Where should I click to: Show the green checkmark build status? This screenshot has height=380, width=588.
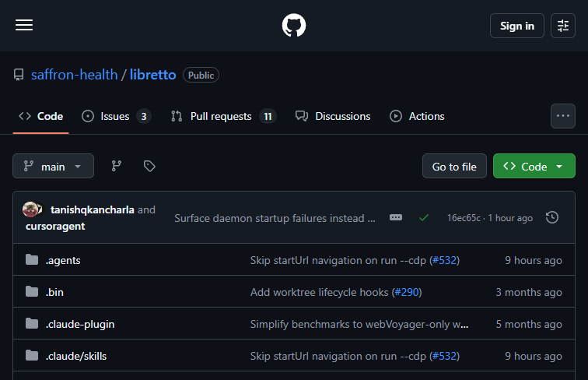[x=424, y=218]
